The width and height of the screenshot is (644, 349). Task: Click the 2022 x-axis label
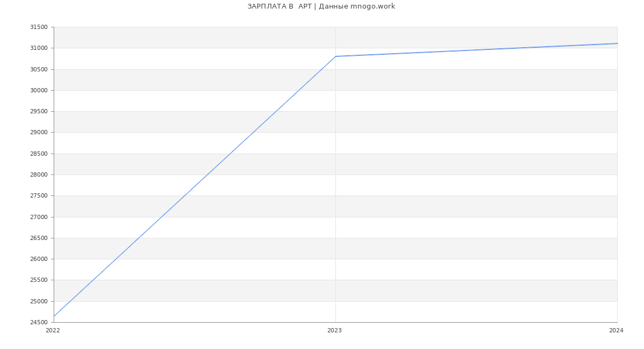[x=53, y=331]
